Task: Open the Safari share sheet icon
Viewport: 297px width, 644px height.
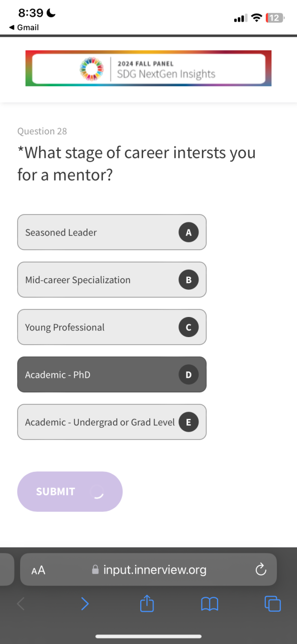Action: point(146,603)
